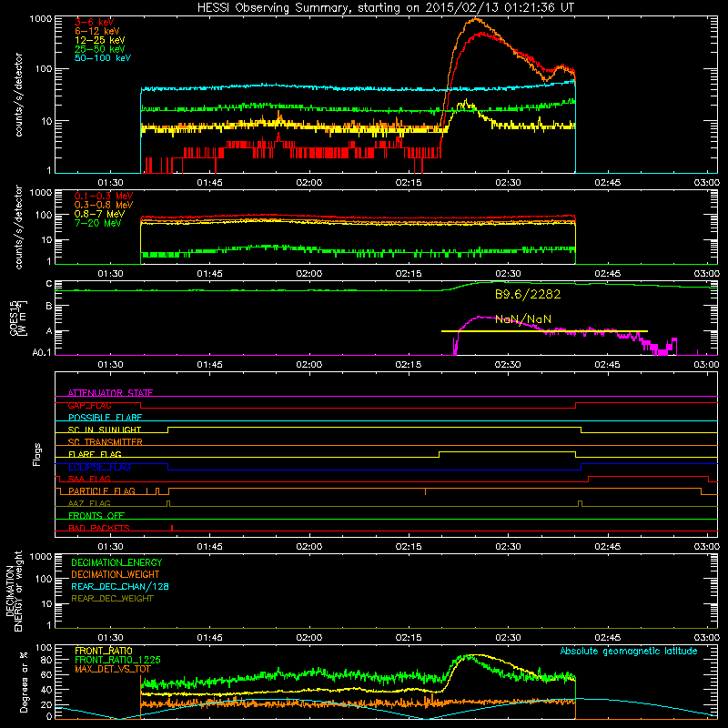Select the FLARE_FLAG label
Viewport: 728px width, 728px height.
pos(95,454)
